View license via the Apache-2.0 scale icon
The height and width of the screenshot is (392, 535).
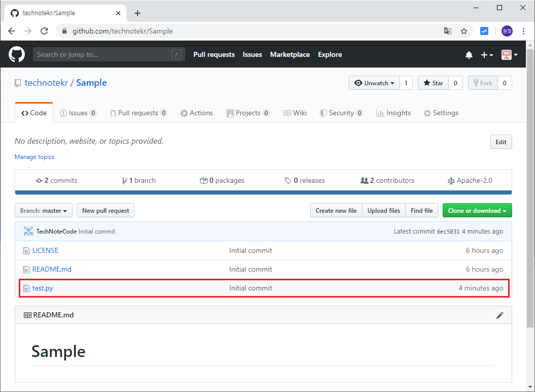click(452, 180)
